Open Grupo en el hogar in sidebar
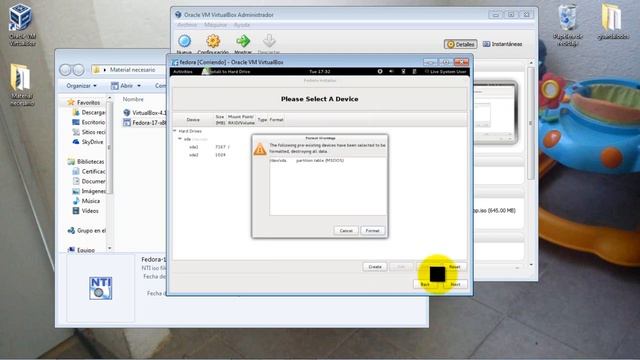Screen dimensions: 640x360 (86, 231)
